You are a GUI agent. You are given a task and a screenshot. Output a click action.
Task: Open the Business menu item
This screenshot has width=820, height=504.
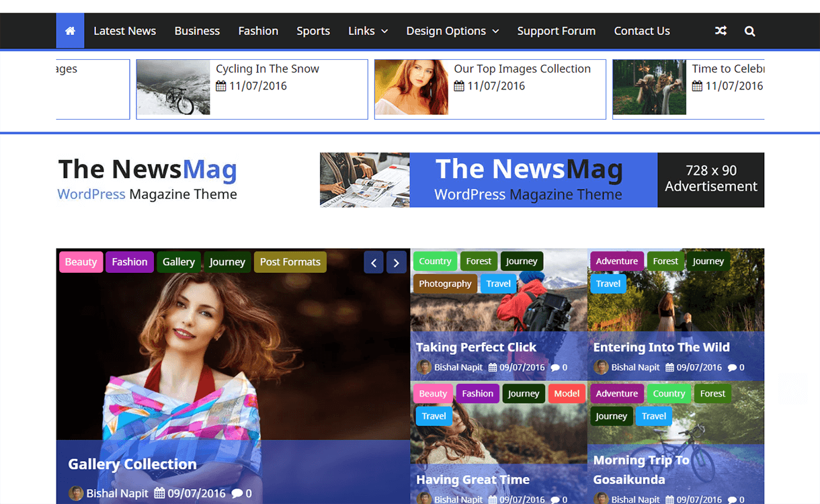click(197, 31)
